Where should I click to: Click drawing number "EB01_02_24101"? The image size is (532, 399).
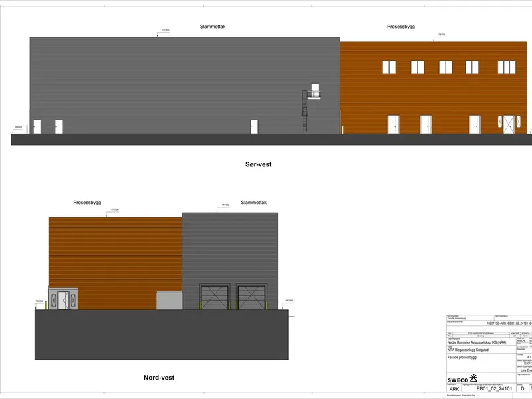(x=494, y=388)
